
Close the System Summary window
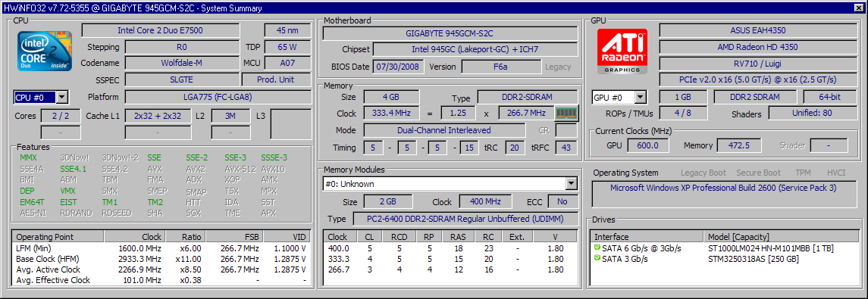coord(857,8)
